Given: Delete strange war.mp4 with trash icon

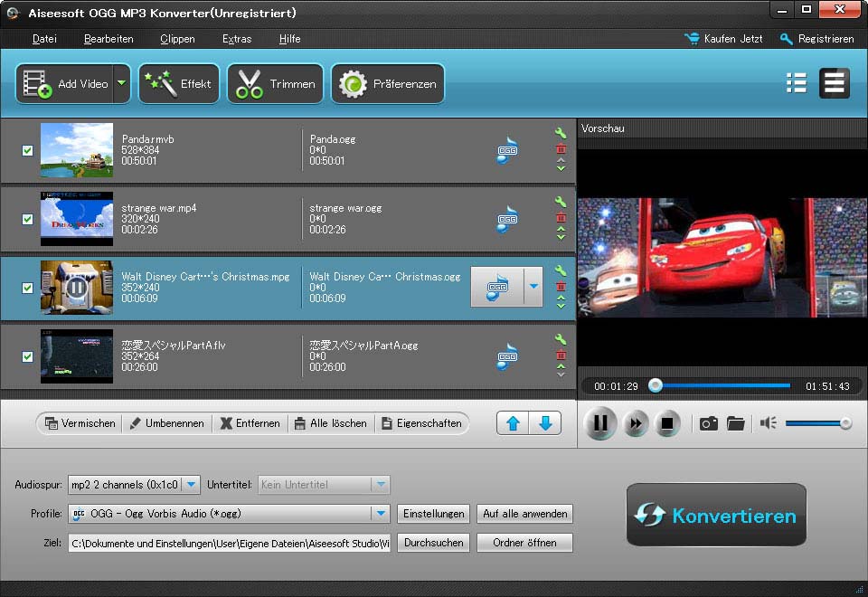Looking at the screenshot, I should (561, 217).
